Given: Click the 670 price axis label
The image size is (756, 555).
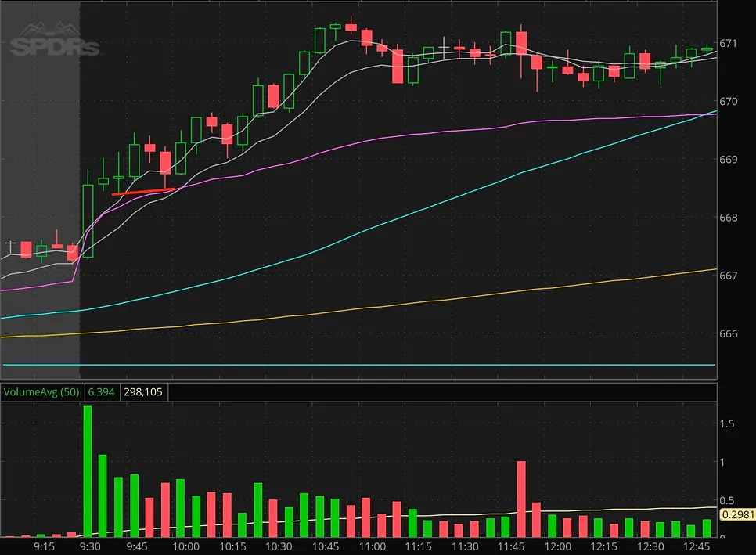Looking at the screenshot, I should (x=728, y=101).
